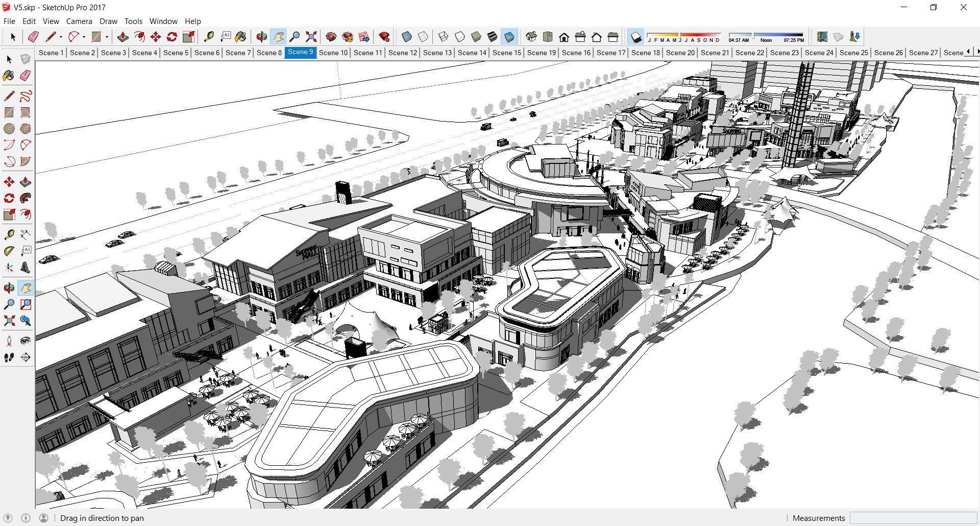Viewport: 980px width, 526px height.
Task: Select the Offset tool in the top toolbar
Action: click(139, 37)
